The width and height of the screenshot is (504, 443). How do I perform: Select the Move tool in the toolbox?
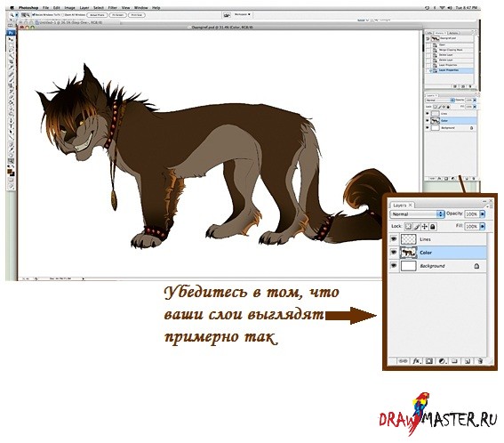(x=11, y=39)
